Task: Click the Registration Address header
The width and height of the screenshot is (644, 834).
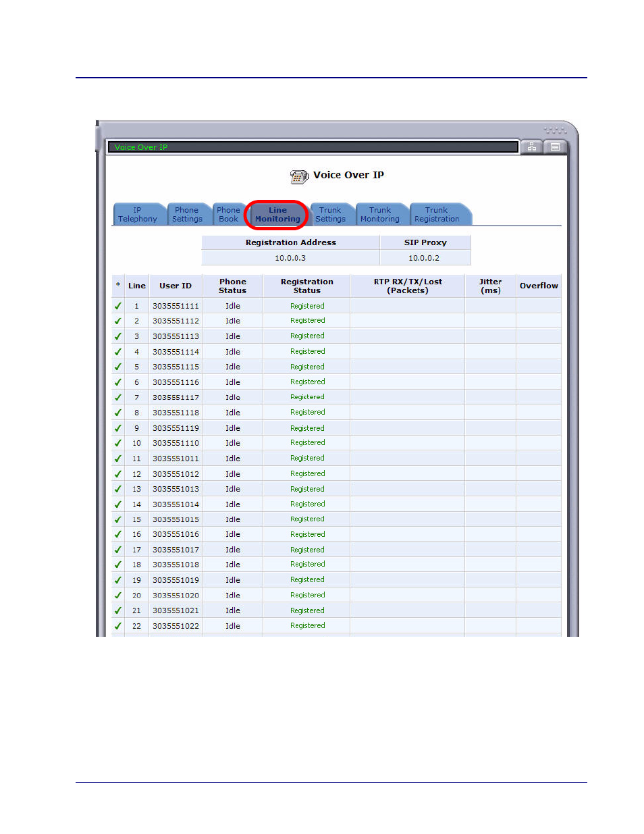Action: tap(291, 242)
